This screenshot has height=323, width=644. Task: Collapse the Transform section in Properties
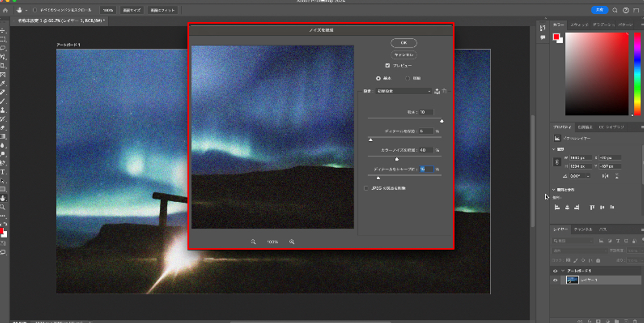(554, 149)
